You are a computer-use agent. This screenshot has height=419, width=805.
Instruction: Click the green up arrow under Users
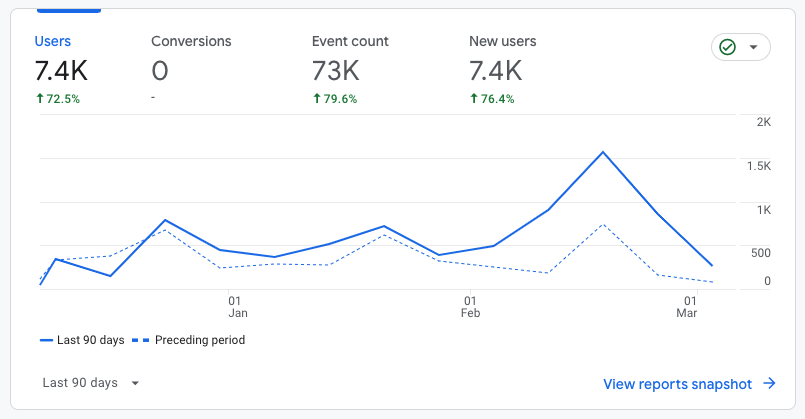[38, 99]
